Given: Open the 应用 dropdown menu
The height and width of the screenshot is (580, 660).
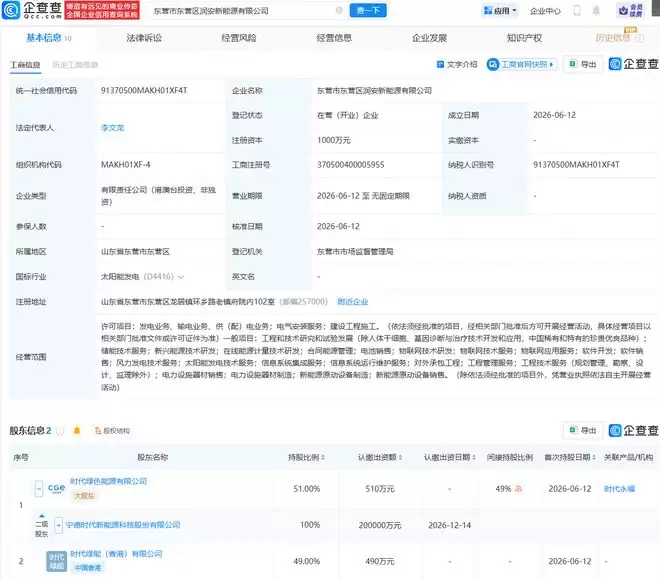Looking at the screenshot, I should pos(500,11).
